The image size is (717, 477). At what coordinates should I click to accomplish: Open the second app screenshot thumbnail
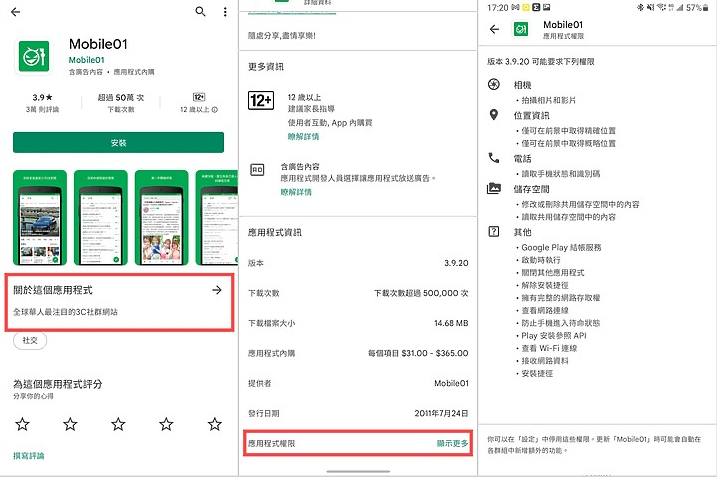coord(101,218)
